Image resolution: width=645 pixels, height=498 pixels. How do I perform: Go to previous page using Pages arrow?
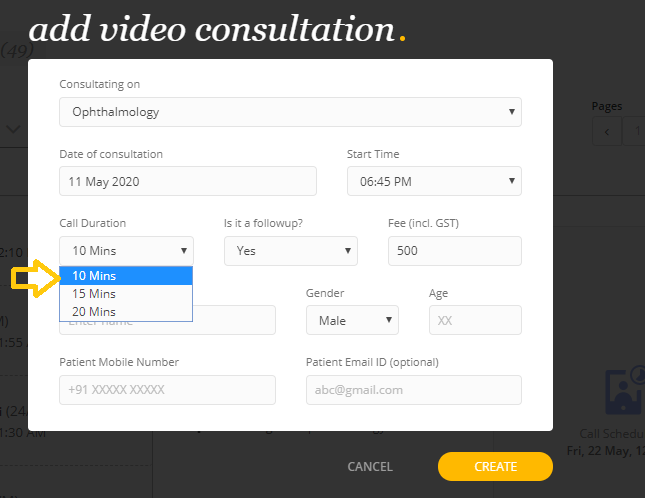pyautogui.click(x=606, y=131)
